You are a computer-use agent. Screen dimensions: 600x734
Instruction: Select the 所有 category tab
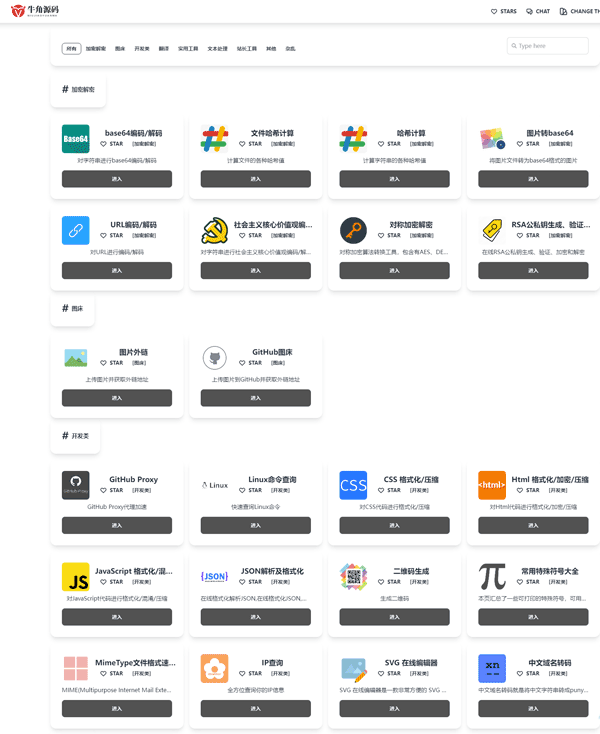pos(71,49)
